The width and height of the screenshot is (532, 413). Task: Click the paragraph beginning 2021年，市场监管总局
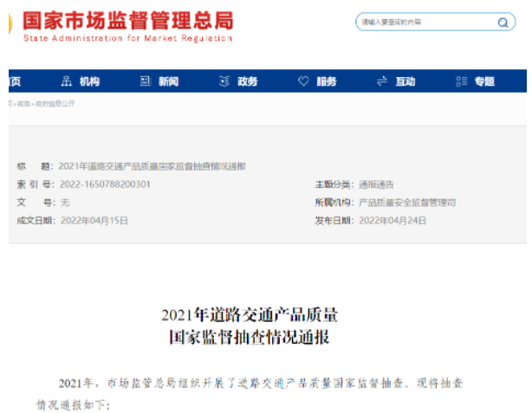tap(250, 394)
